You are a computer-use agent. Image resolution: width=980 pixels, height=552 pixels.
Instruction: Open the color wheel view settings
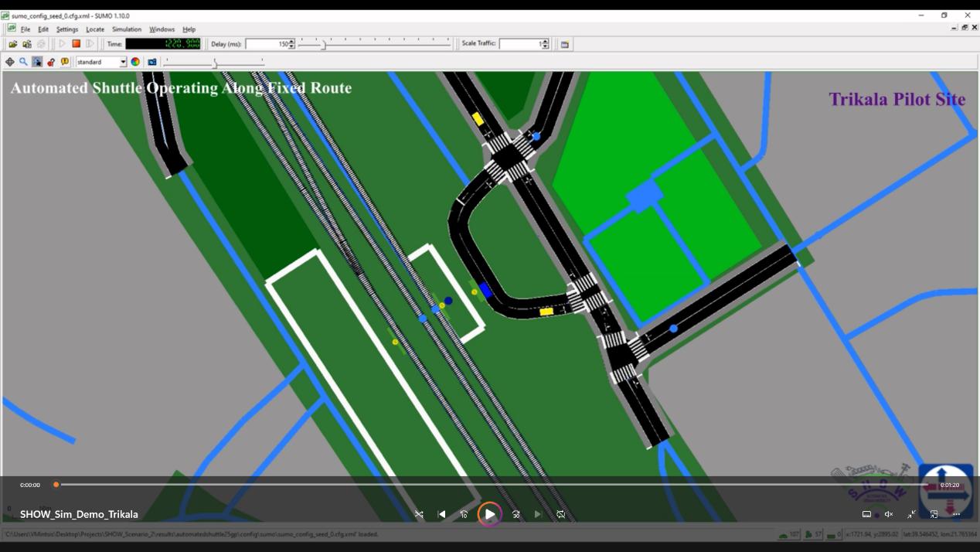click(x=135, y=62)
